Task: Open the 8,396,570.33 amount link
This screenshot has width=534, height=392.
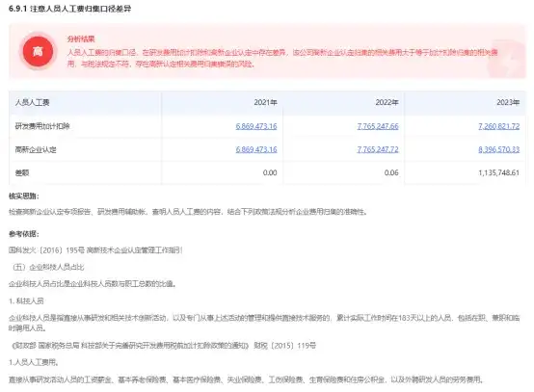Action: [499, 149]
